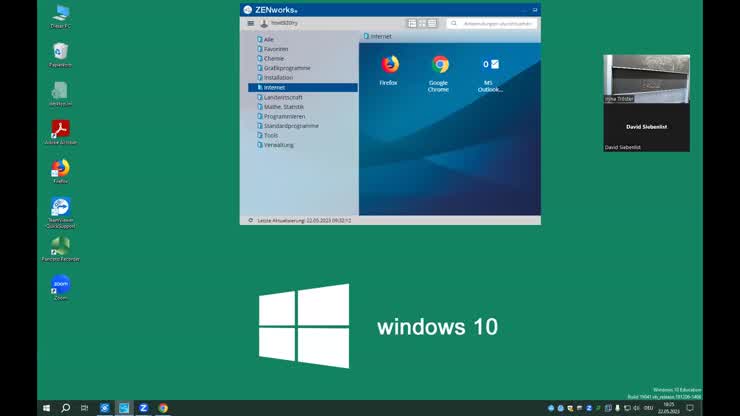Open the Panopto Recorder desktop shortcut

pyautogui.click(x=60, y=249)
